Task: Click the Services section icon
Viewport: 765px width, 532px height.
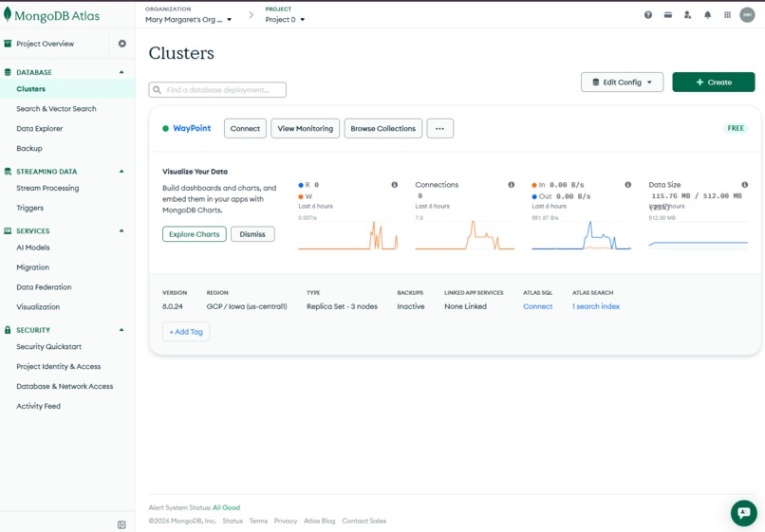Action: coord(8,231)
